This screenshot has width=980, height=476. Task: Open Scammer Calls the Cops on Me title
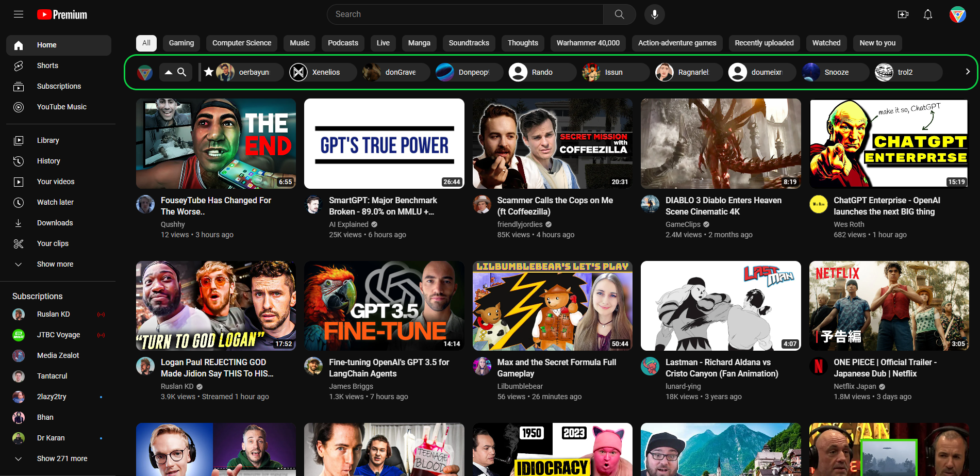(555, 206)
